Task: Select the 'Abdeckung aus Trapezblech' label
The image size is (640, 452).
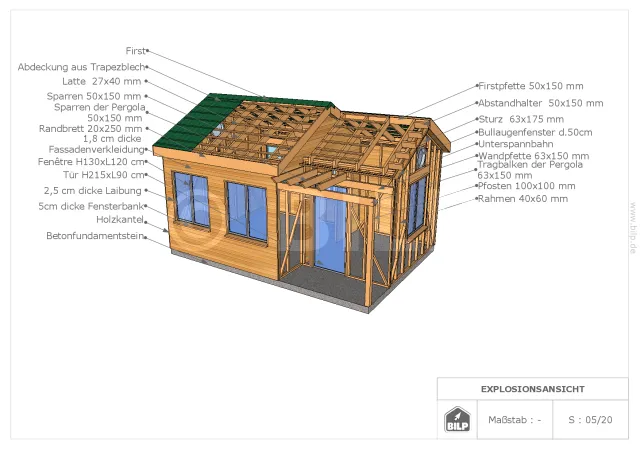Action: 80,67
